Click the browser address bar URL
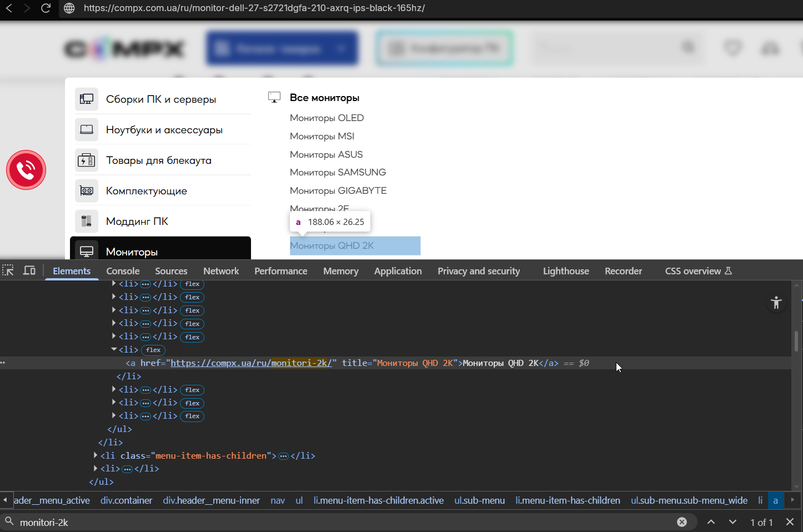 coord(254,8)
